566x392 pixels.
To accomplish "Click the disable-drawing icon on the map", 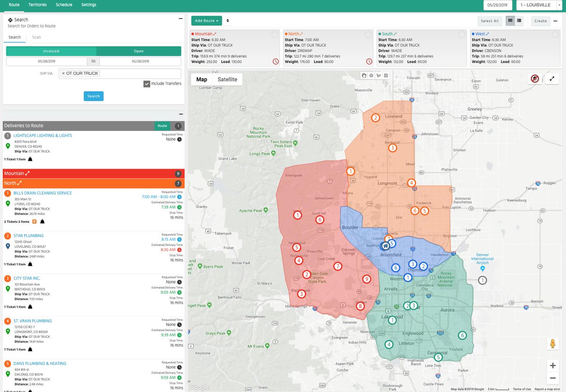I will tap(534, 79).
